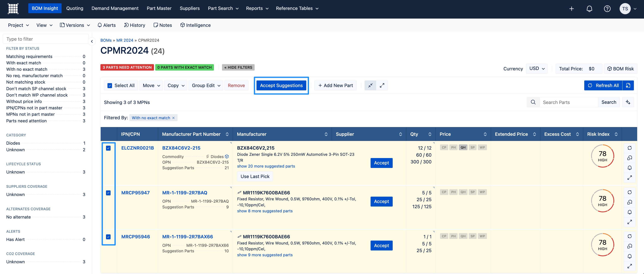Open the Alerts menu item
Image resolution: width=644 pixels, height=274 pixels.
click(106, 25)
